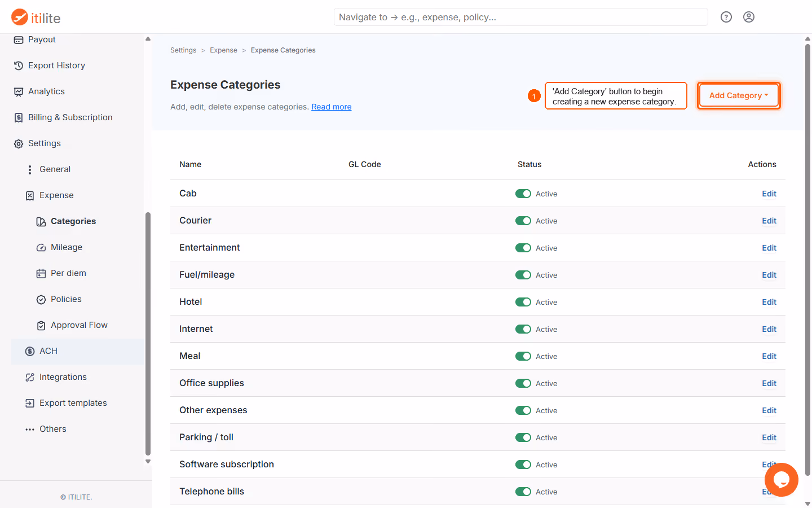Image resolution: width=812 pixels, height=508 pixels.
Task: Open Export History in the sidebar
Action: (x=56, y=65)
